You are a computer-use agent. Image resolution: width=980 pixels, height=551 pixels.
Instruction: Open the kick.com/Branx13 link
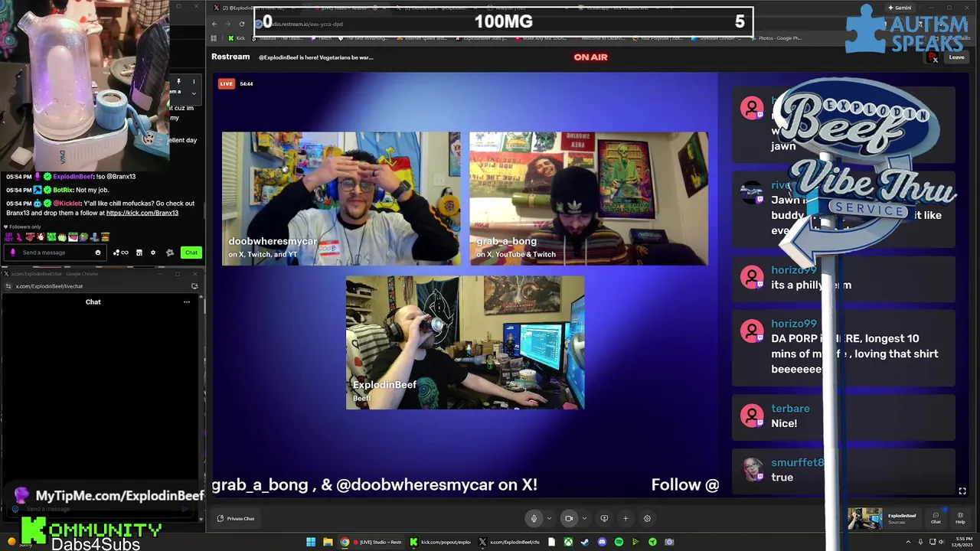tap(142, 213)
